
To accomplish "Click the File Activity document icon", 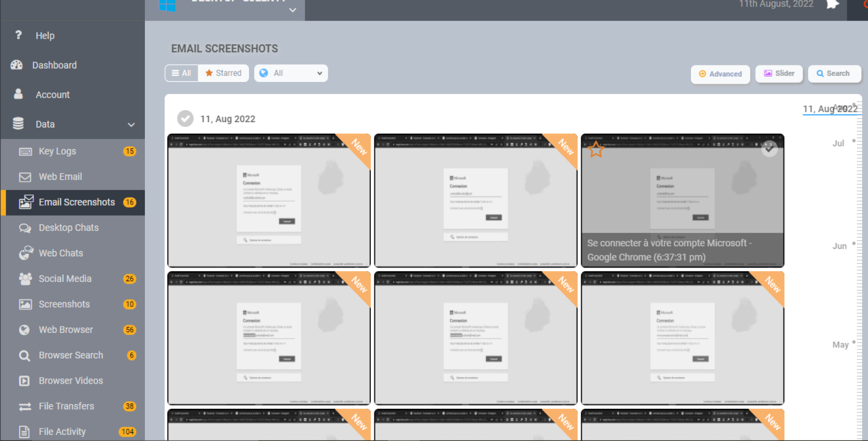I will click(24, 431).
